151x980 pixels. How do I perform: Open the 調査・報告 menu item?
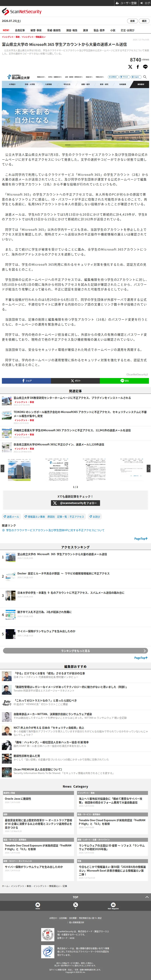pyautogui.click(x=72, y=30)
